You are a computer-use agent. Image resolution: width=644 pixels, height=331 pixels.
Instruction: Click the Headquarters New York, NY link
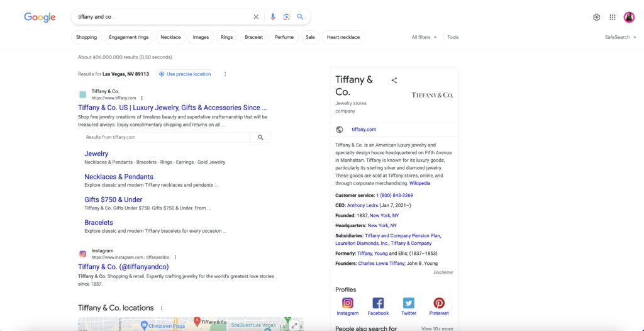(x=382, y=225)
